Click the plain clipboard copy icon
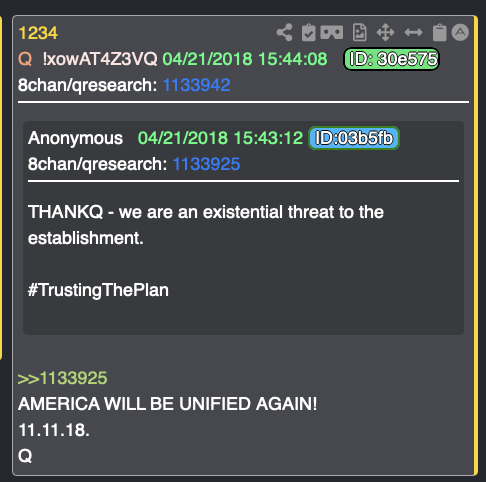Image resolution: width=486 pixels, height=482 pixels. tap(439, 32)
